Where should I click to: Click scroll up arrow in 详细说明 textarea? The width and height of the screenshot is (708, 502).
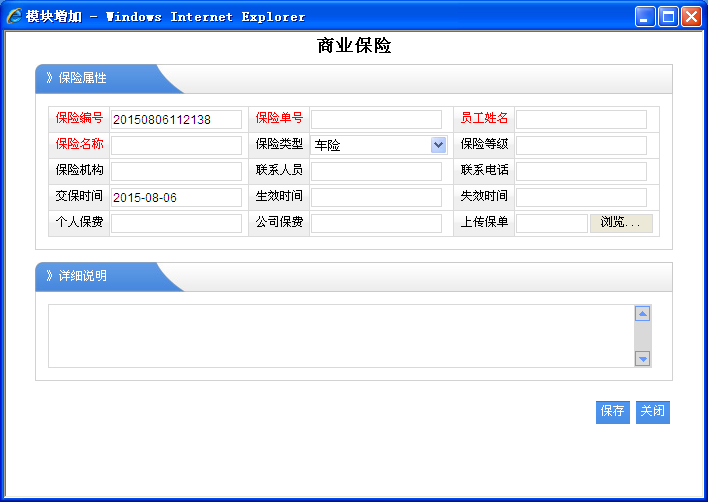pyautogui.click(x=643, y=313)
